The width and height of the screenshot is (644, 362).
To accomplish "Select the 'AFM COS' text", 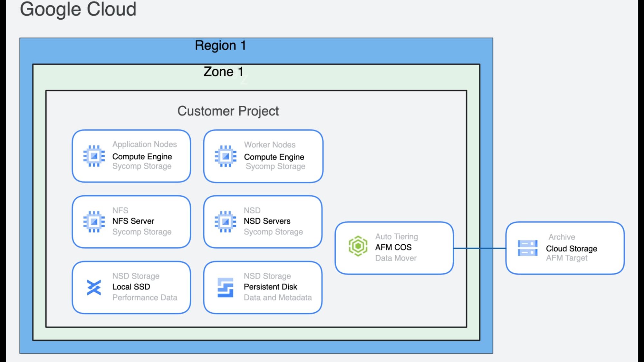I will click(x=393, y=247).
